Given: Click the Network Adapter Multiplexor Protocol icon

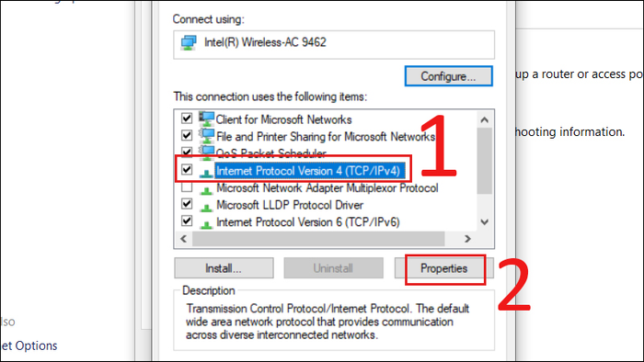Looking at the screenshot, I should pos(206,190).
